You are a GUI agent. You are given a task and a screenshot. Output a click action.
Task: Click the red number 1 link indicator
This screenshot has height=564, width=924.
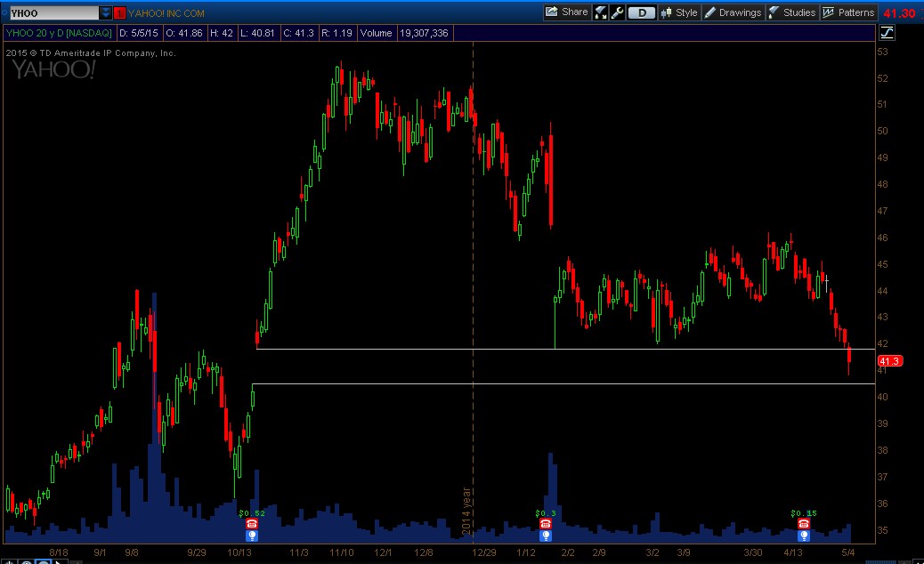click(x=119, y=13)
